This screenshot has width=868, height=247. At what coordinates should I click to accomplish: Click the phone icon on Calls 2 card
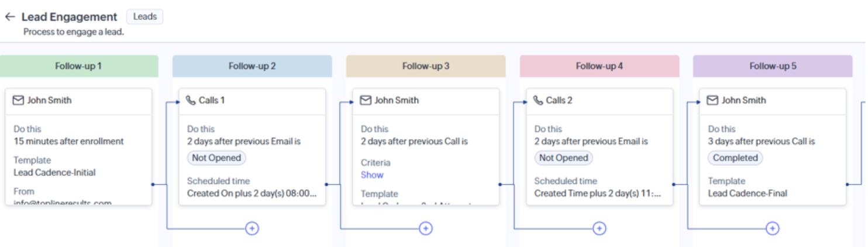[x=538, y=100]
